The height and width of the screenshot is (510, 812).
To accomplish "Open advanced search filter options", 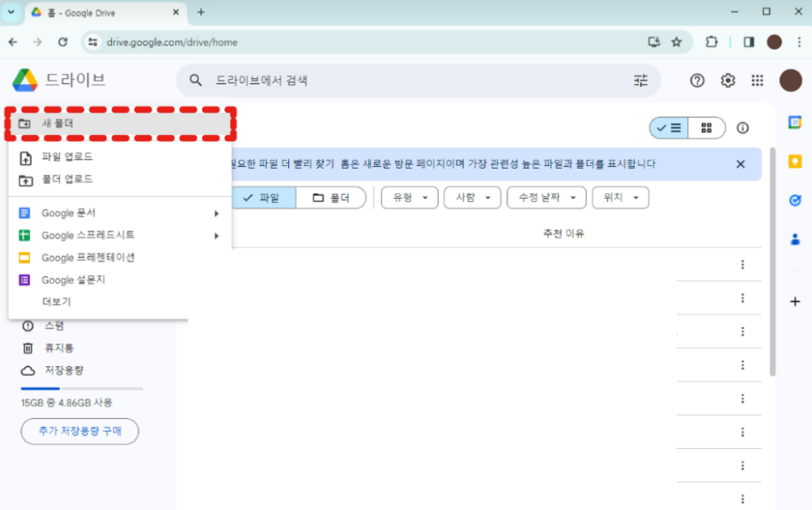I will coord(641,80).
